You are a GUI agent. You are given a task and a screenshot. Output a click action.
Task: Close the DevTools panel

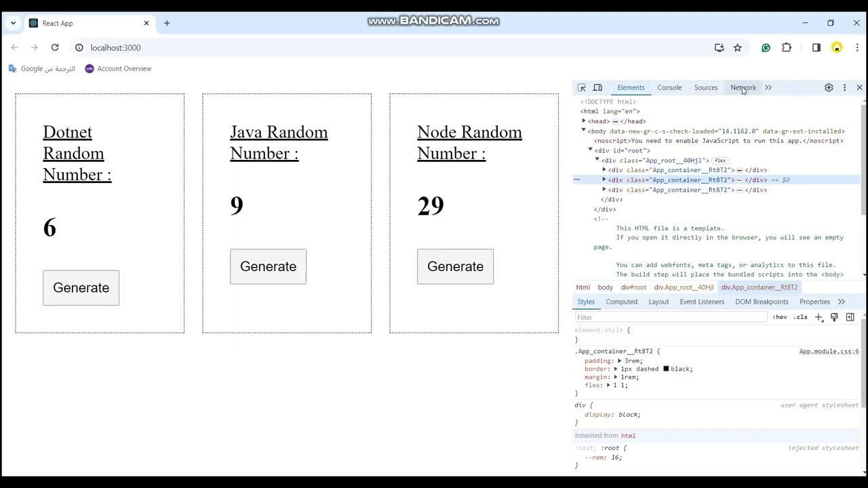click(x=859, y=87)
